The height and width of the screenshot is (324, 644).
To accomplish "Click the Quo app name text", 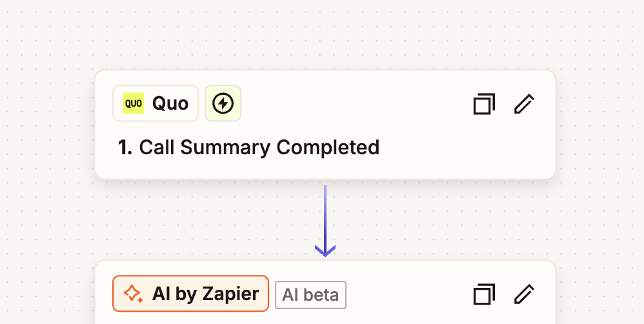I will tap(170, 103).
